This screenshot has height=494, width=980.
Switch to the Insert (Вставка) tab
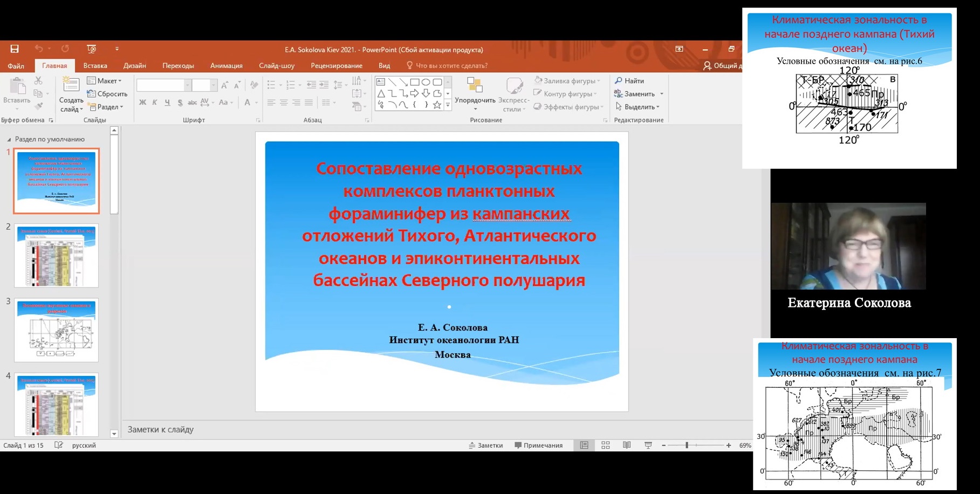tap(95, 66)
